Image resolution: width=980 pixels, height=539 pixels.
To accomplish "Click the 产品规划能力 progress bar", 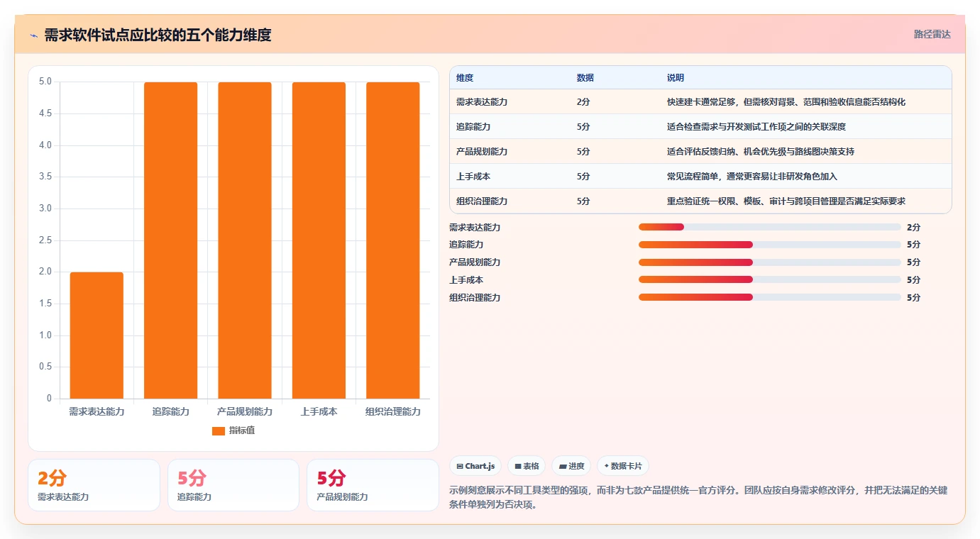I will pos(769,262).
